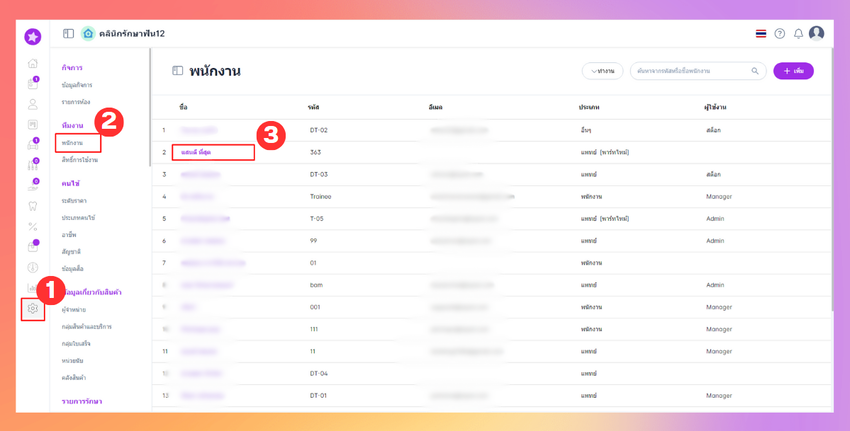Click the search magnifier icon

(755, 71)
